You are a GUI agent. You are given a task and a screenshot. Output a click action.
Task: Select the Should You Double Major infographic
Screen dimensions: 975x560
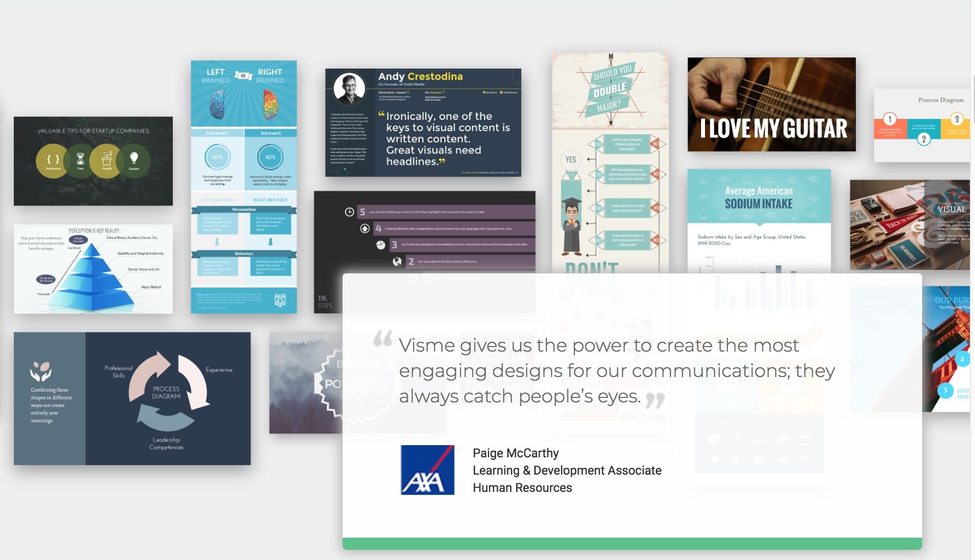[611, 163]
